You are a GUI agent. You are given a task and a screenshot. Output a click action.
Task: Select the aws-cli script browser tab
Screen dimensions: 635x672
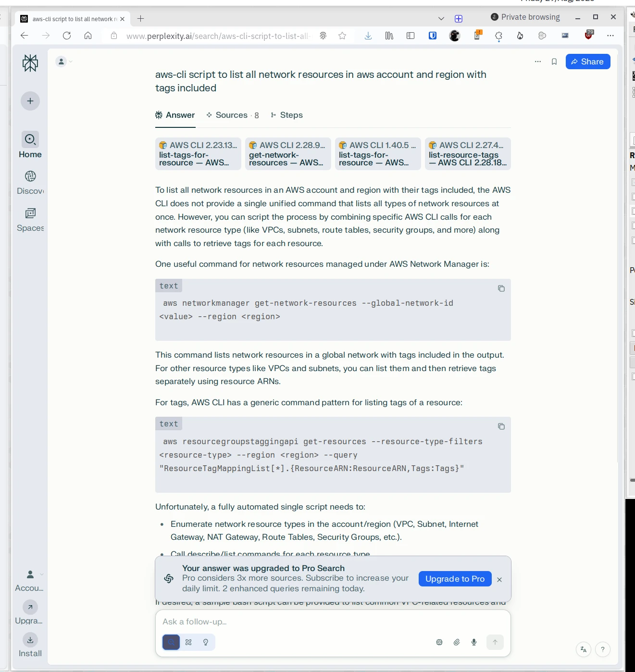pos(72,19)
